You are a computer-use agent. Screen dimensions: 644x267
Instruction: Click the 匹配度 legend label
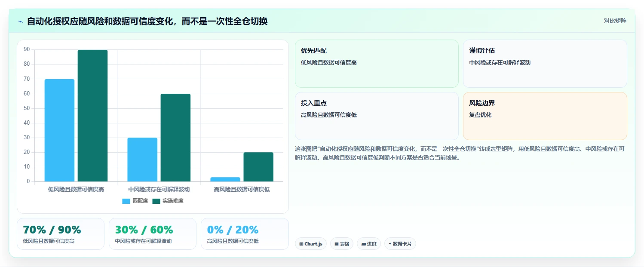click(x=140, y=201)
